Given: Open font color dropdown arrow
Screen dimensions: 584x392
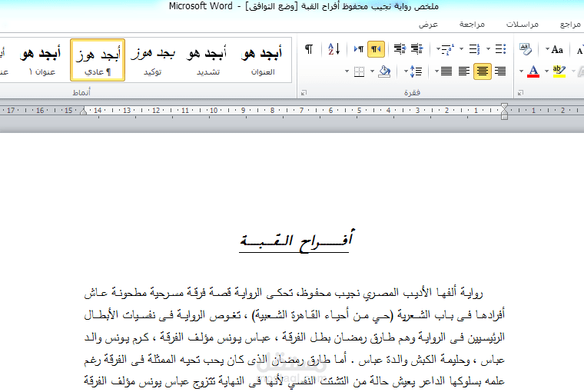Looking at the screenshot, I should [x=522, y=71].
